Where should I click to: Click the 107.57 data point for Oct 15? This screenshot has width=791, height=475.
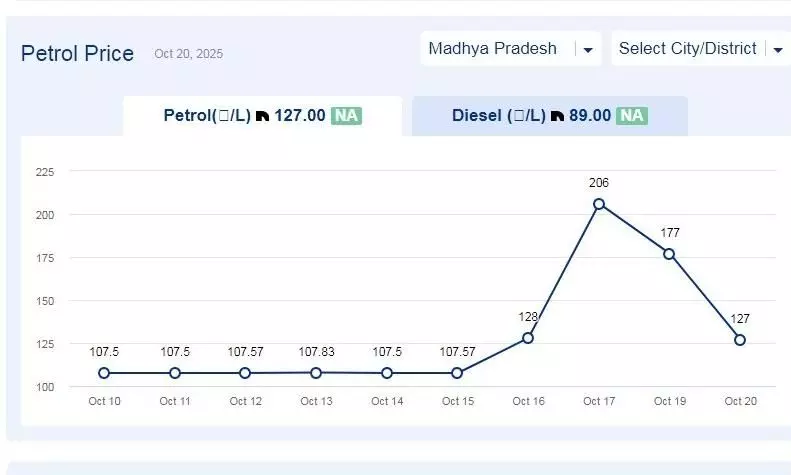pos(457,373)
